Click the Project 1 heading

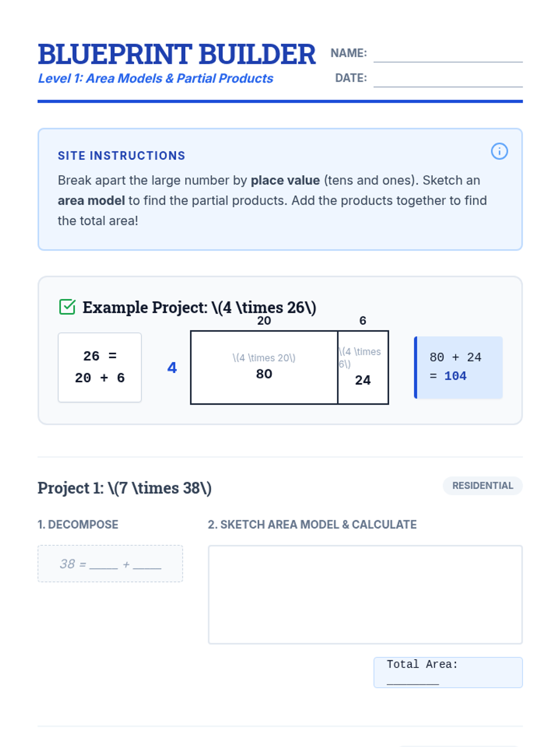(x=125, y=488)
